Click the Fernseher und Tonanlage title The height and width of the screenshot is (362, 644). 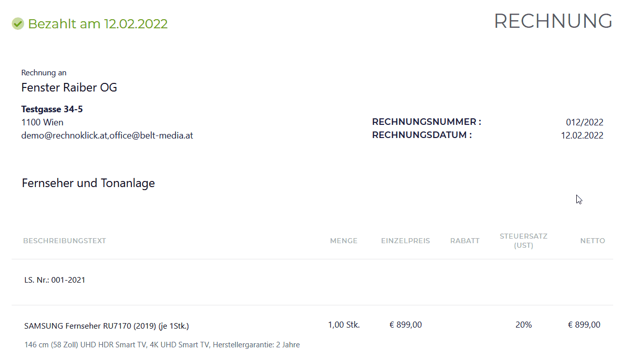(88, 183)
